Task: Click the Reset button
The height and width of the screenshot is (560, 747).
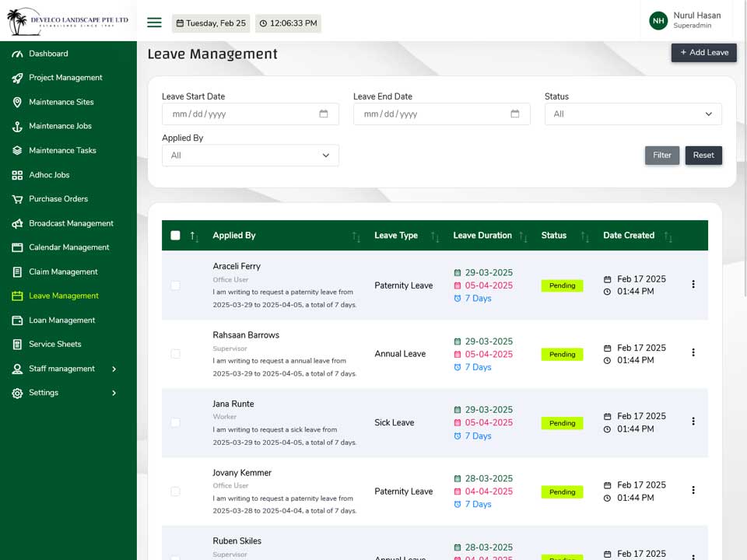Action: pos(703,156)
